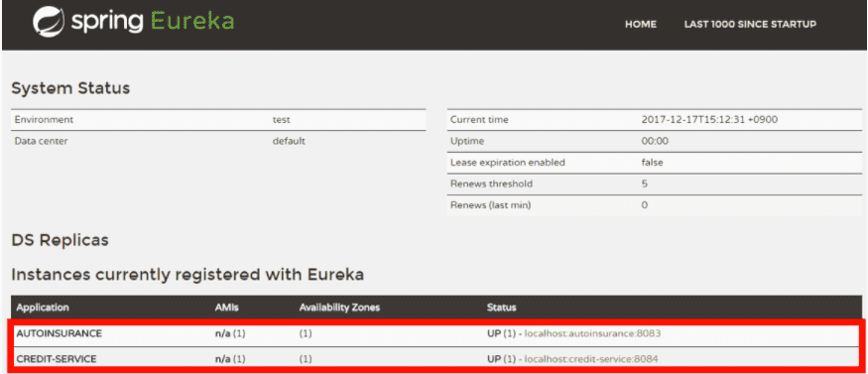Select the Renews threshold value 5
Viewport: 868px width, 374px height.
[645, 184]
